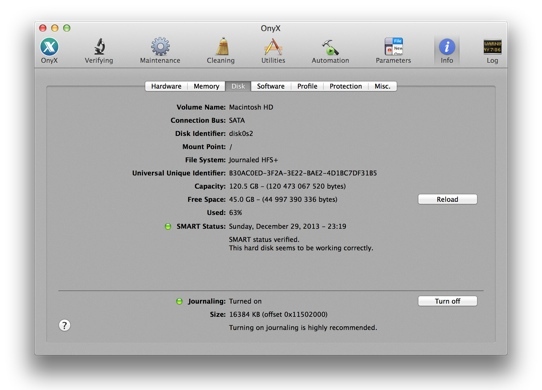Turn off journaling with the button
The width and height of the screenshot is (542, 390).
point(448,301)
